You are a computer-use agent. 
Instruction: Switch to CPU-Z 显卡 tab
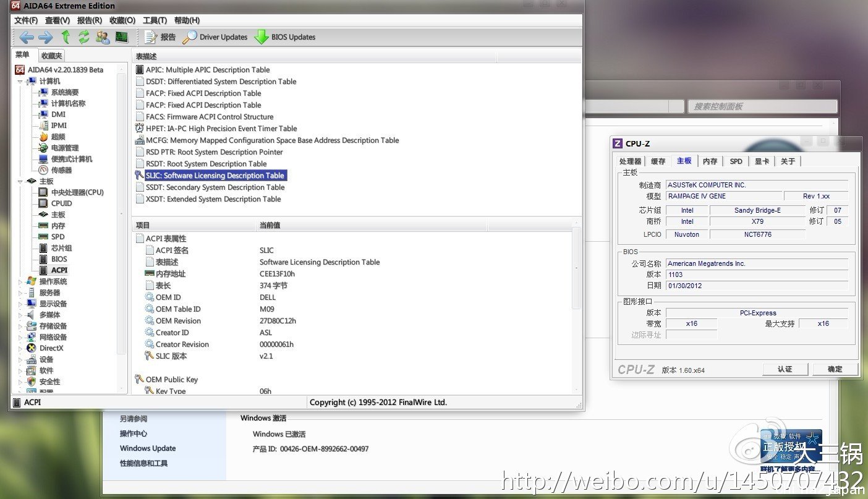762,161
